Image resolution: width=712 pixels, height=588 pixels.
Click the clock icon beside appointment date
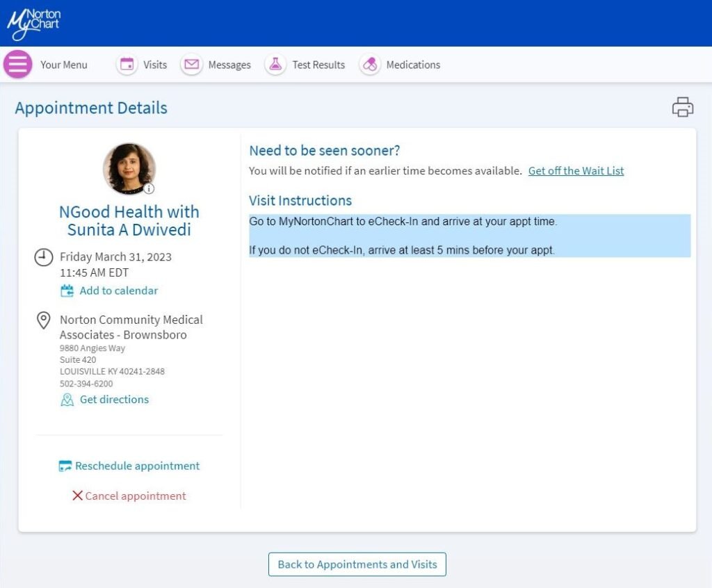[x=44, y=257]
